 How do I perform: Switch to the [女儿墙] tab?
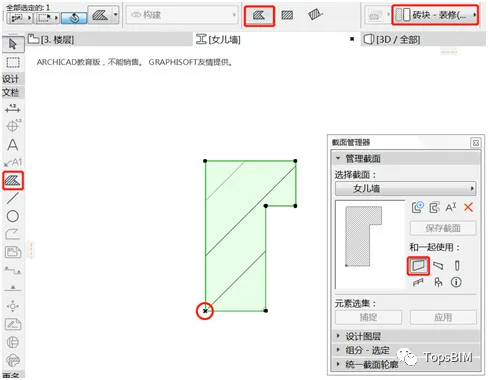(276, 40)
